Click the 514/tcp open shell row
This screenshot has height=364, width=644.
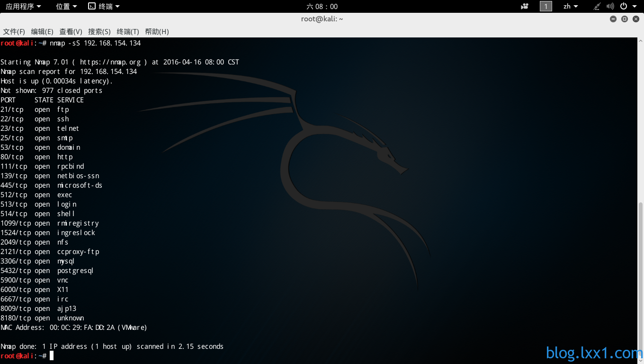click(x=38, y=214)
